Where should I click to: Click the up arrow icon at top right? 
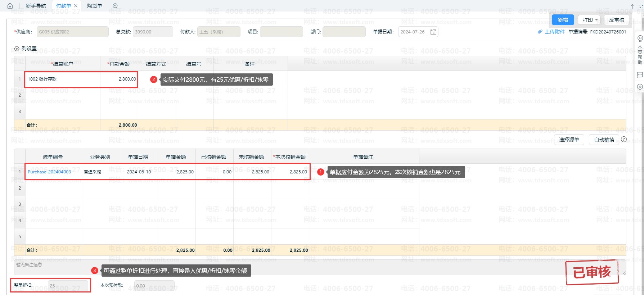pyautogui.click(x=632, y=6)
